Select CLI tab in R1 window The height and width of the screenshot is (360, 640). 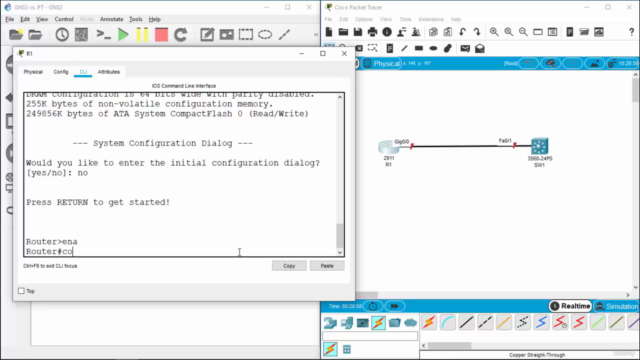click(x=83, y=72)
